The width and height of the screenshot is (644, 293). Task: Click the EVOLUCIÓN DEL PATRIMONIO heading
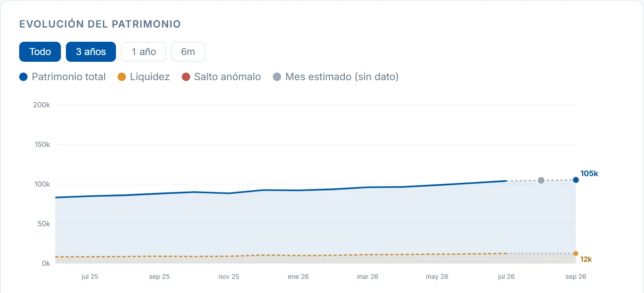point(100,24)
